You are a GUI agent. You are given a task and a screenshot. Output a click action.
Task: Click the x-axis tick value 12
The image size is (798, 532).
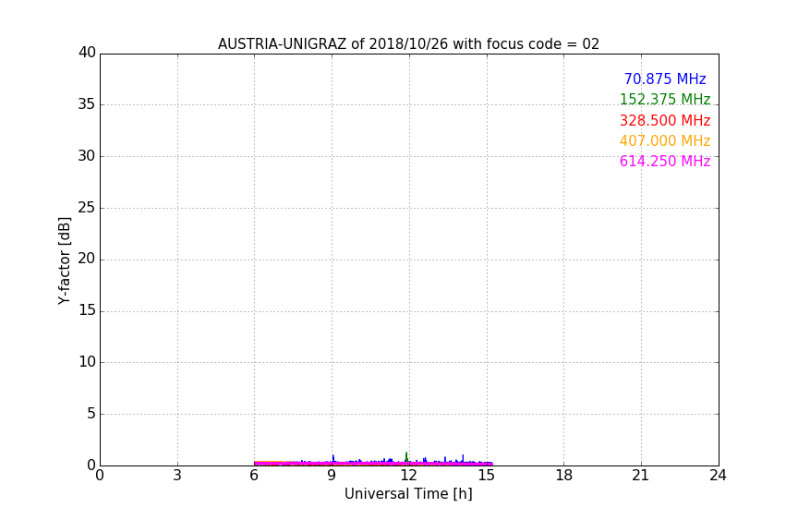pyautogui.click(x=409, y=476)
